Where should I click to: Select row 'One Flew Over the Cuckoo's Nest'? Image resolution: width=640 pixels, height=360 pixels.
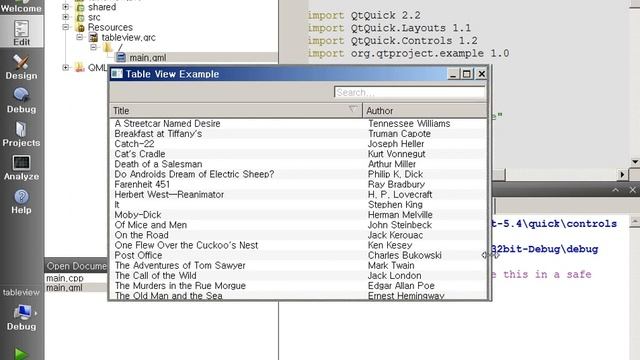click(298, 245)
